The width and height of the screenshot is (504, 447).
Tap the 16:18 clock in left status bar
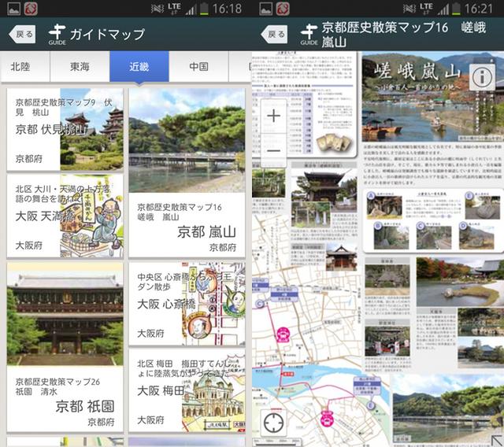click(x=227, y=9)
